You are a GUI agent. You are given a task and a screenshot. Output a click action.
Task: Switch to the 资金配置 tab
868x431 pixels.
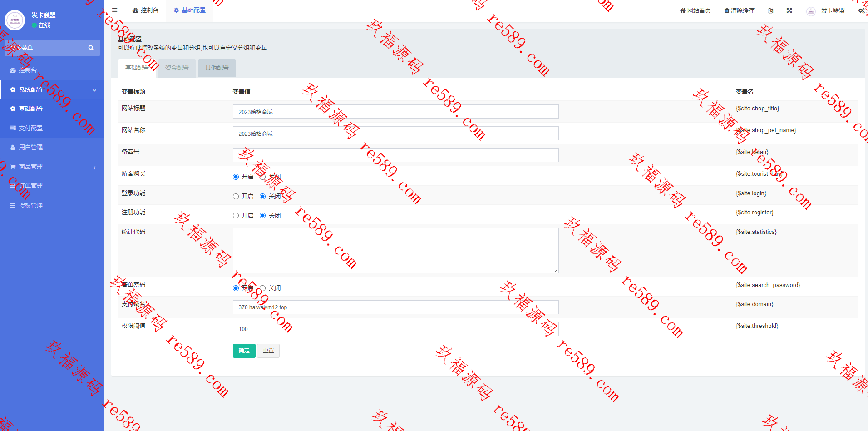(177, 68)
